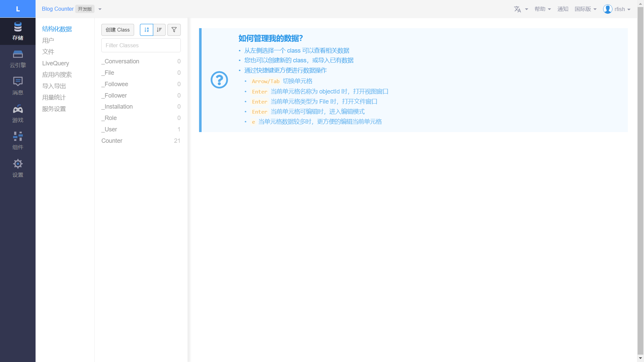This screenshot has height=362, width=644.
Task: Open the Game (游戏) sidebar section
Action: click(18, 114)
